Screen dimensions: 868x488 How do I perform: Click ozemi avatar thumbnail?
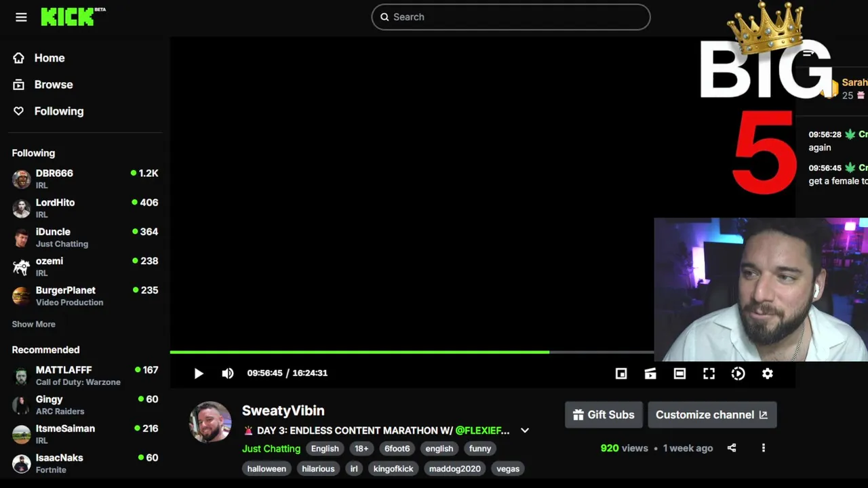22,266
